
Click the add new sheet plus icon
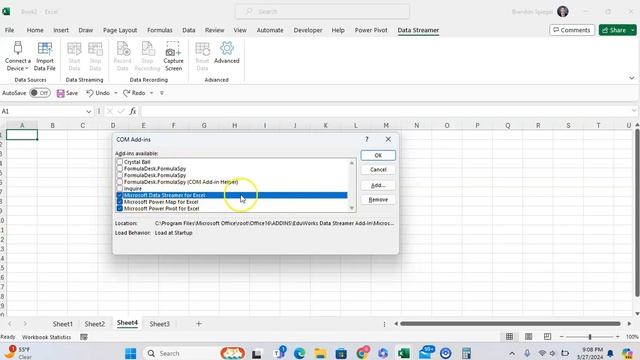(199, 324)
